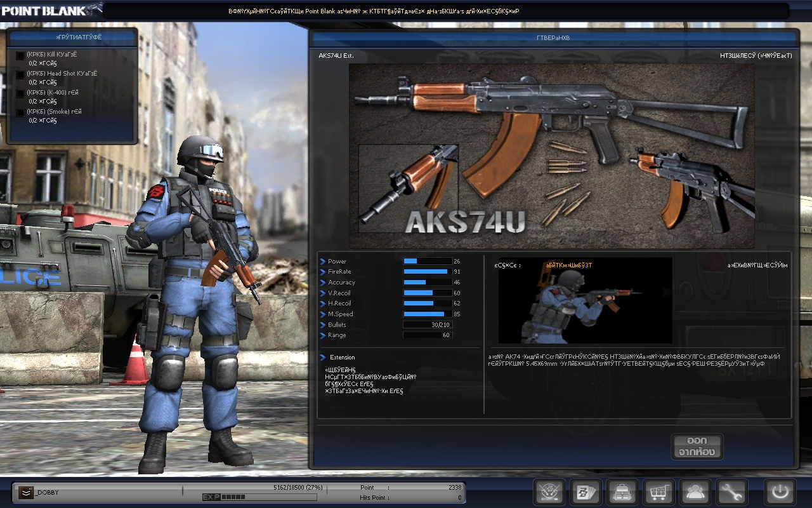Image resolution: width=812 pixels, height=508 pixels.
Task: Toggle the Head Shot mission checkbox
Action: pos(20,75)
